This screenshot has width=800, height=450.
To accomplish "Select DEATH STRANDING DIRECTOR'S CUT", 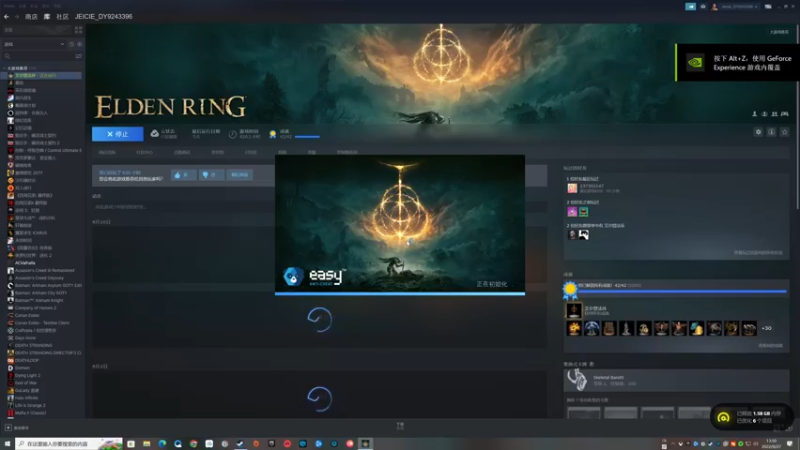I will (x=44, y=353).
